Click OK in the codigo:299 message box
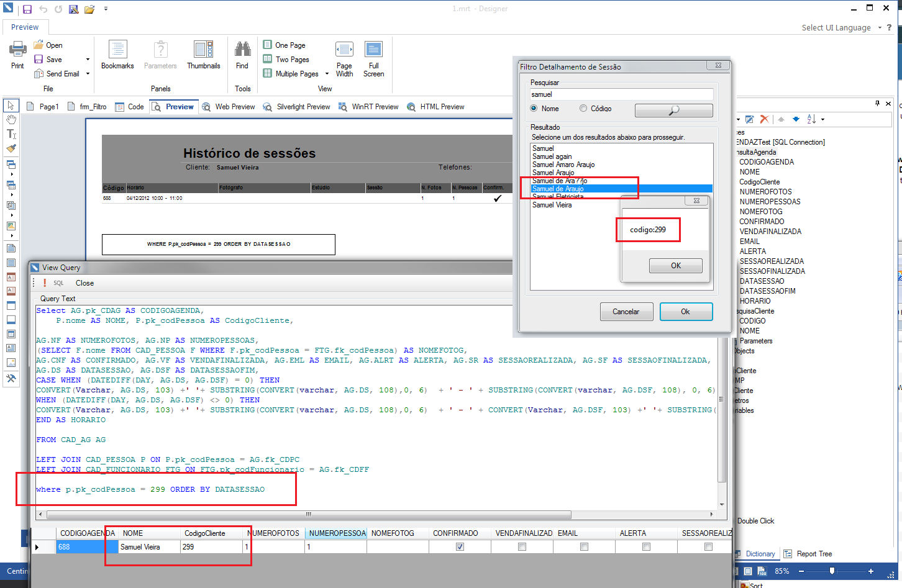This screenshot has width=902, height=588. pos(676,266)
